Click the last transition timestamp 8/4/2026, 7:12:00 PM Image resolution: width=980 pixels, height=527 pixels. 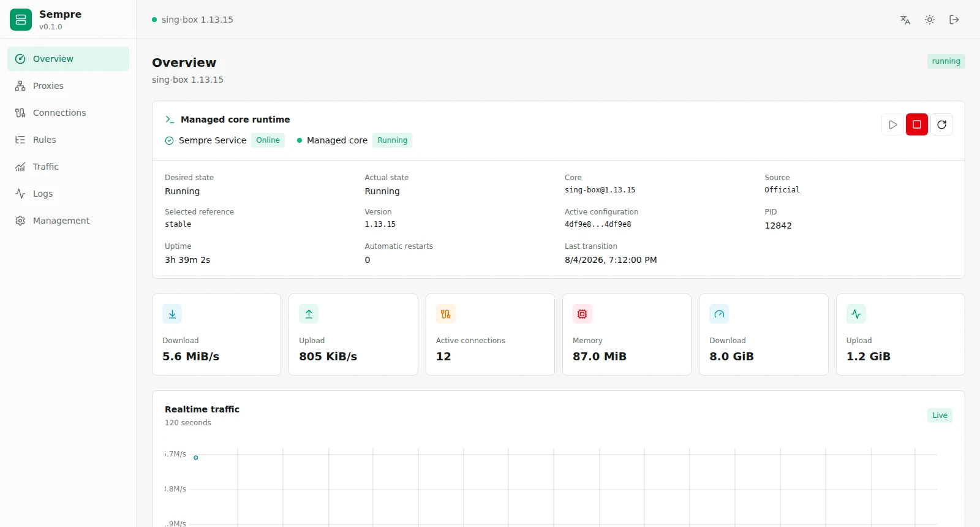(611, 260)
